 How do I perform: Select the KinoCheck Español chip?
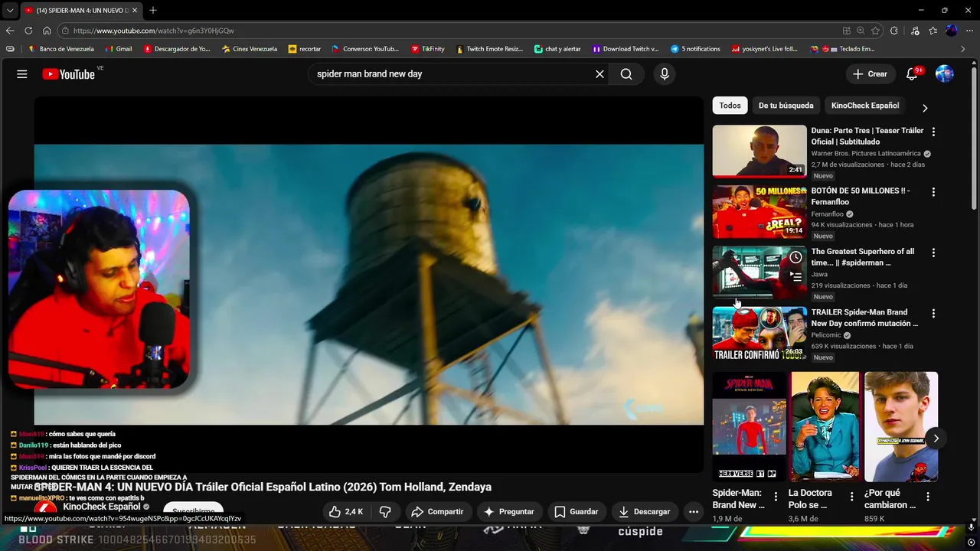pyautogui.click(x=865, y=106)
